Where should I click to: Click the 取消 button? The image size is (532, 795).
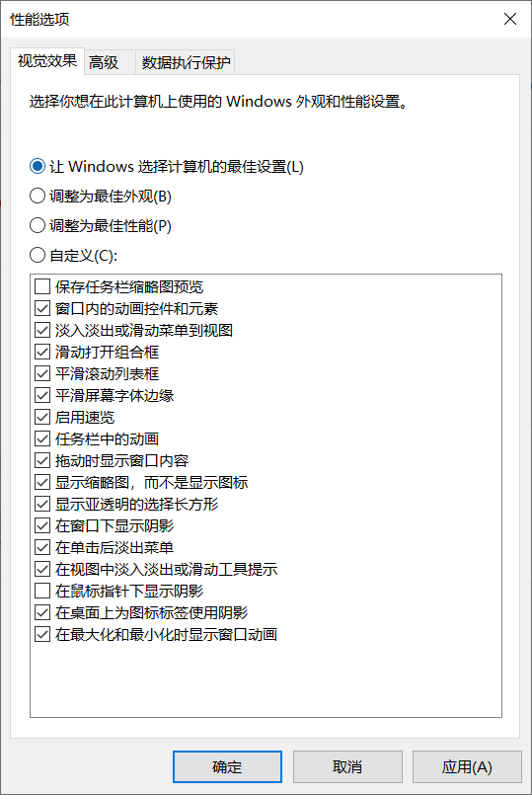(347, 766)
